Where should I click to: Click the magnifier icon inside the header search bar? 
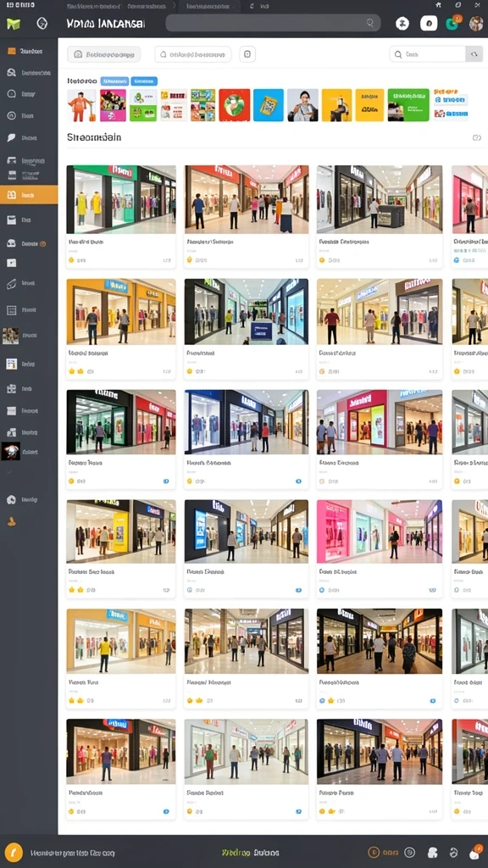370,23
